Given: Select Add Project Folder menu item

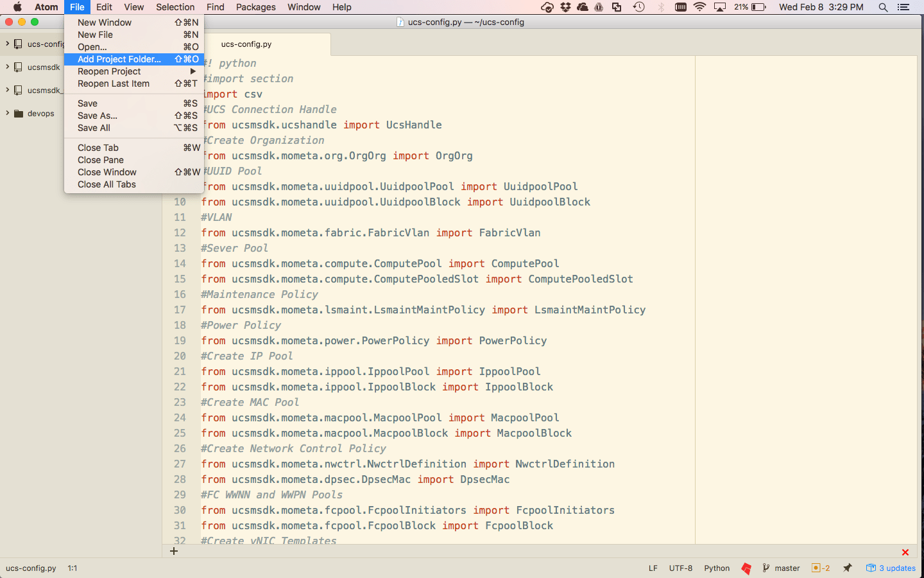Looking at the screenshot, I should (119, 59).
